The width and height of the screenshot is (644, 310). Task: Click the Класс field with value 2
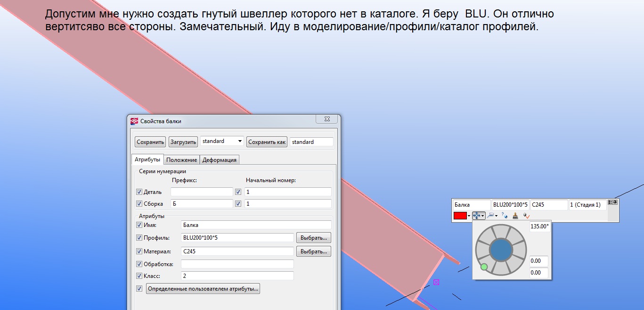click(x=237, y=276)
